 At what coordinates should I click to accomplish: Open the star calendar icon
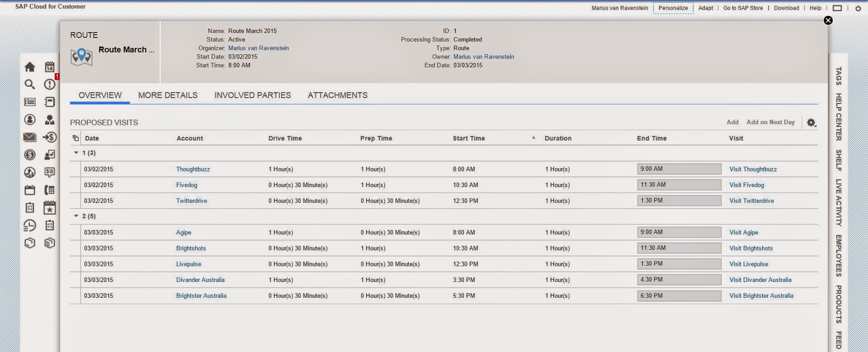49,208
